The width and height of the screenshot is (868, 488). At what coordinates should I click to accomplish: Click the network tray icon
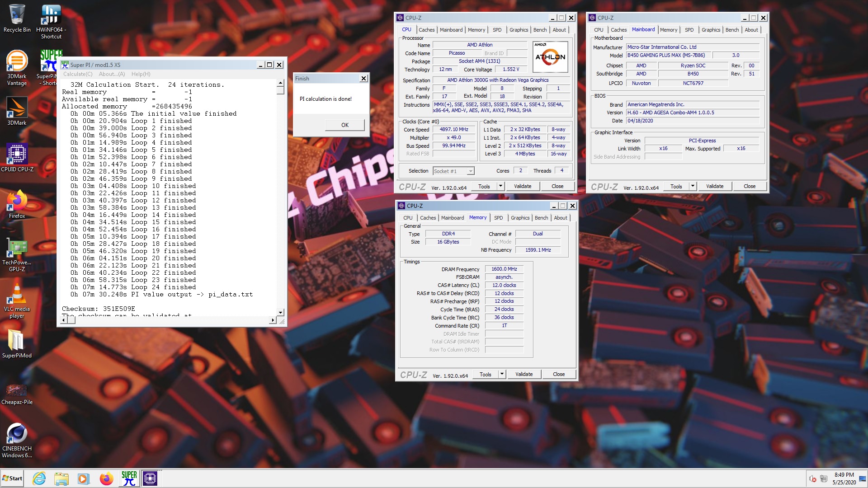(x=824, y=479)
